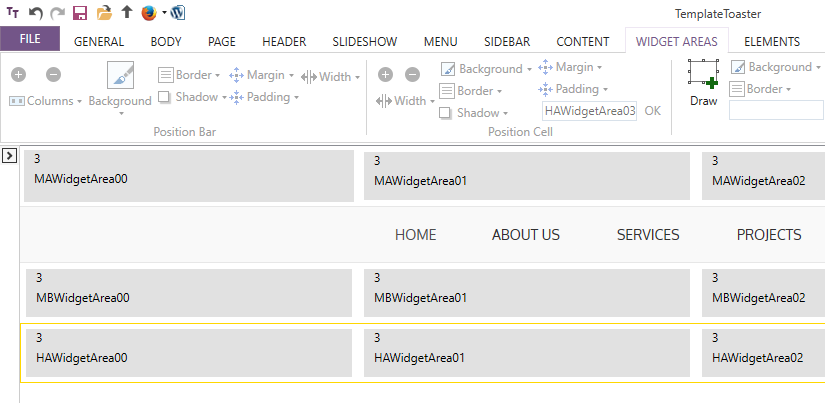Select the Draw widget area tool
The image size is (825, 403).
(703, 83)
